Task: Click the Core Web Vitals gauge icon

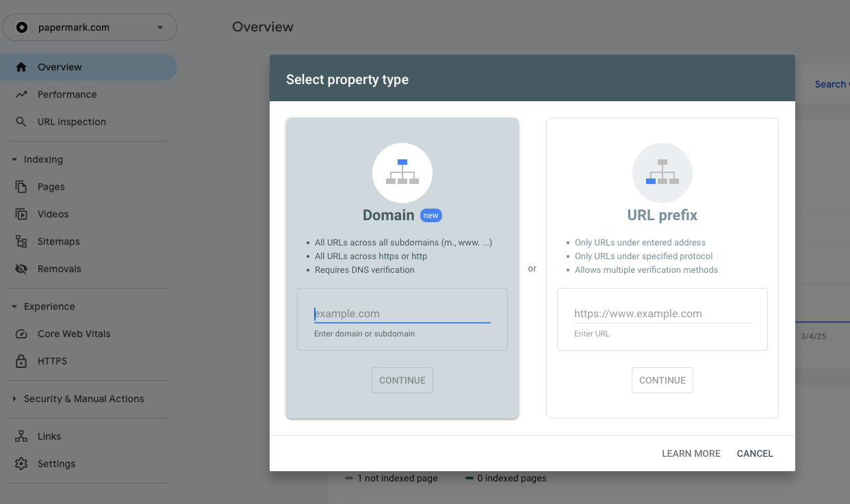Action: 21,334
